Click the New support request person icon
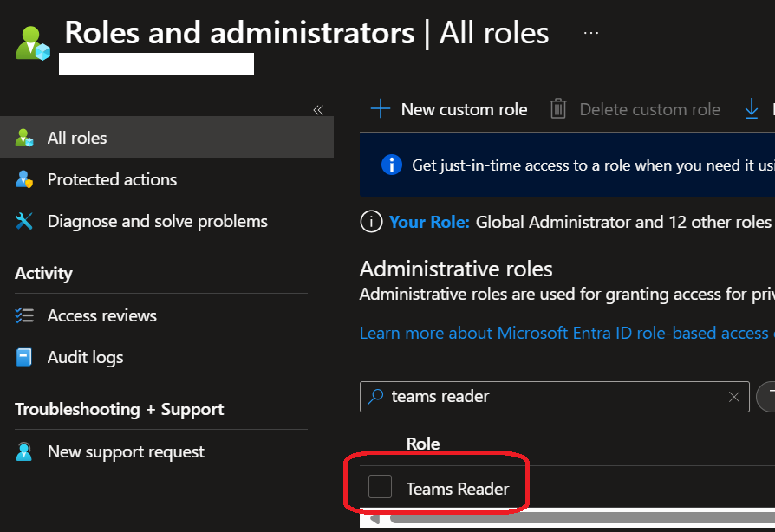775x532 pixels. click(x=24, y=451)
